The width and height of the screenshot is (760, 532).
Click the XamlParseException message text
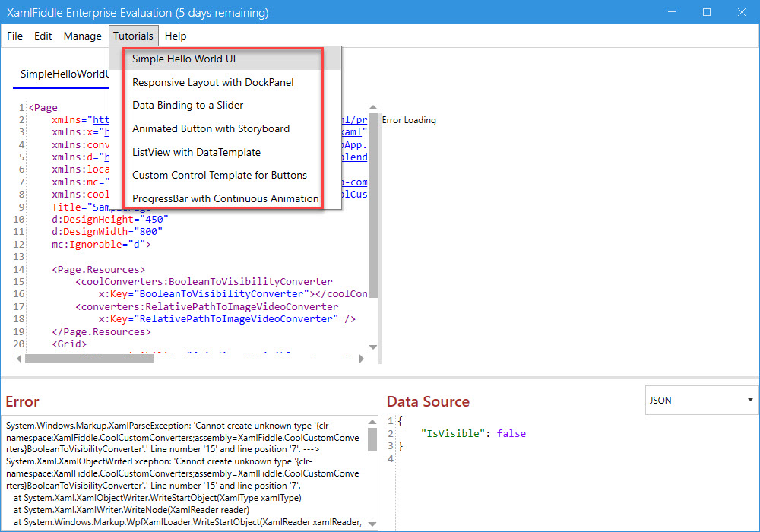point(182,438)
